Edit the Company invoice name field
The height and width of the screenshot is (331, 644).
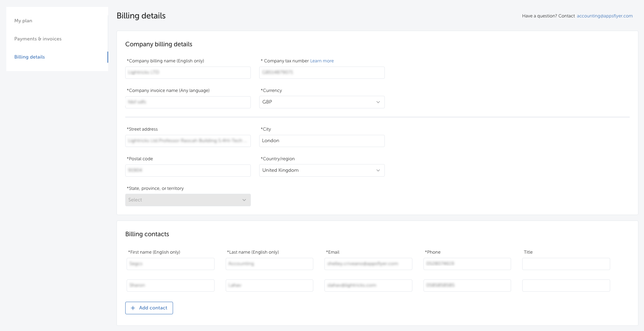(x=188, y=102)
